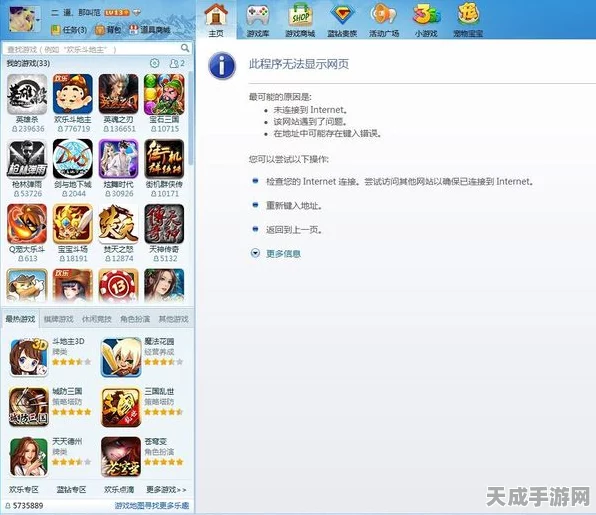Open the 背包 backpack
This screenshot has height=515, width=596.
(x=108, y=30)
